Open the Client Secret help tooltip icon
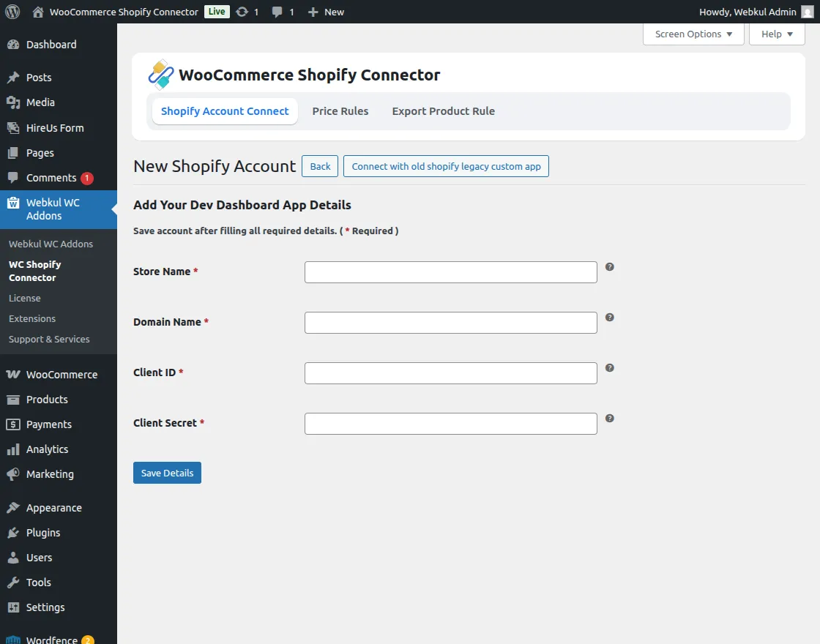820x644 pixels. (x=609, y=419)
